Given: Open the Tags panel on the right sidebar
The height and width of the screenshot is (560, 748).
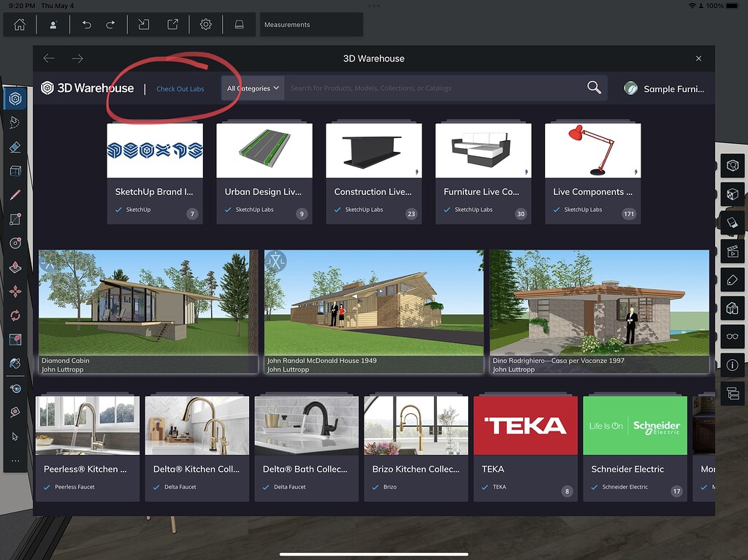Looking at the screenshot, I should pos(732,279).
